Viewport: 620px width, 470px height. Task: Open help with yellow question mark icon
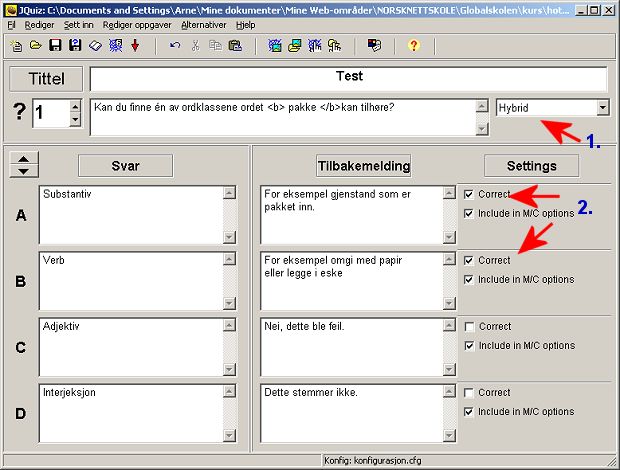coord(414,46)
